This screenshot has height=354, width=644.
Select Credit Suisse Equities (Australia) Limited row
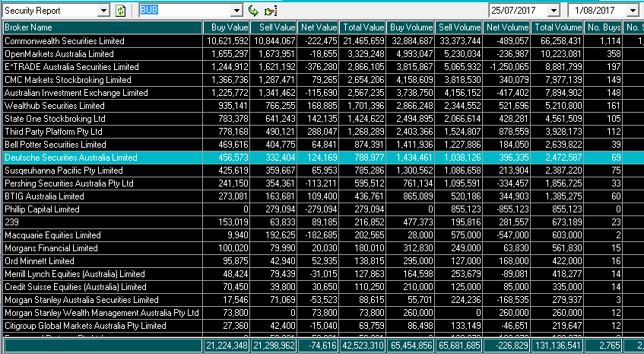click(x=322, y=287)
